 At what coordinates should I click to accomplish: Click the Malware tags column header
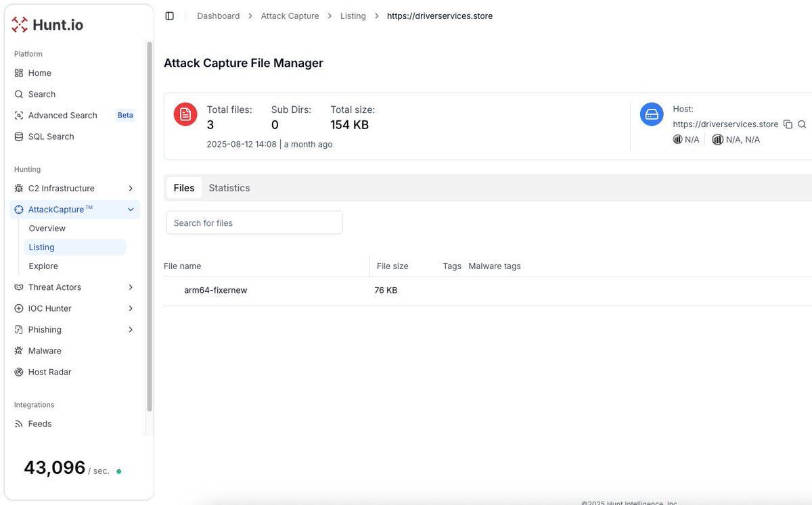point(495,266)
